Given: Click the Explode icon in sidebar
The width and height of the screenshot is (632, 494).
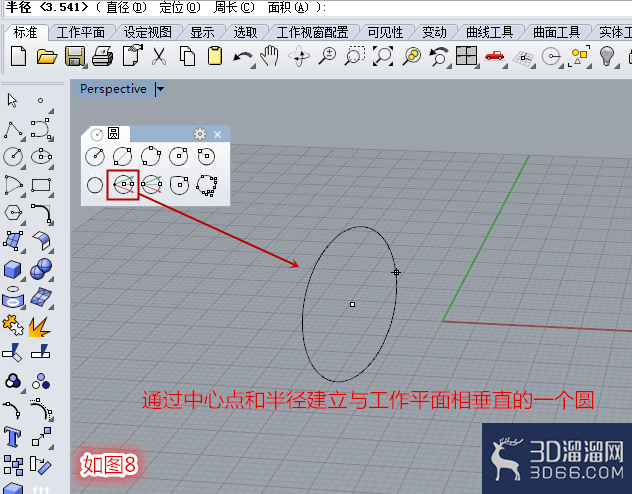Looking at the screenshot, I should pyautogui.click(x=40, y=327).
